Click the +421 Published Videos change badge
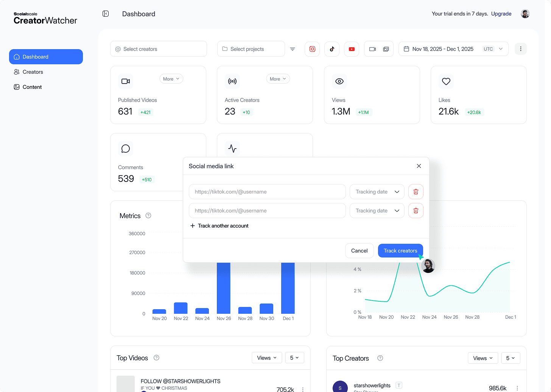The image size is (551, 392). coord(145,112)
